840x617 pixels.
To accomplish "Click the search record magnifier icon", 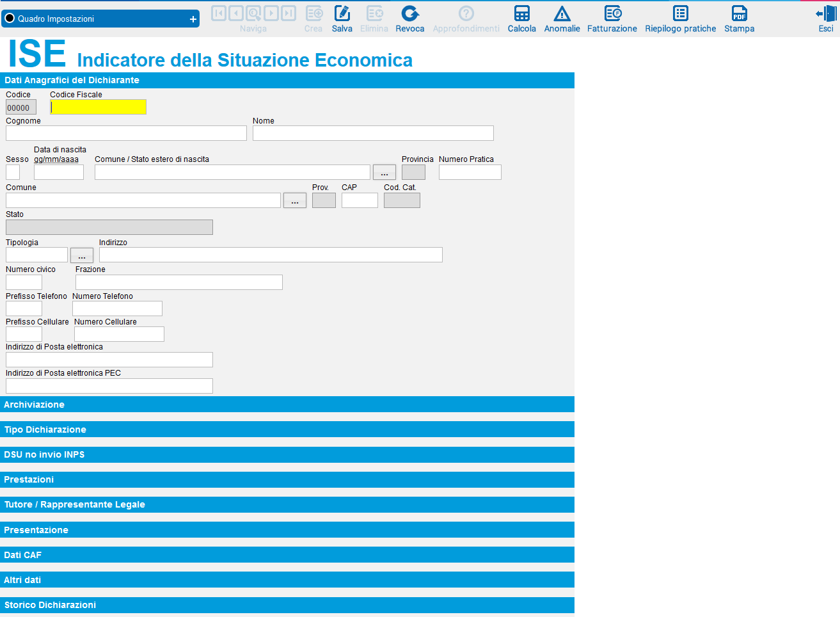I will (253, 13).
